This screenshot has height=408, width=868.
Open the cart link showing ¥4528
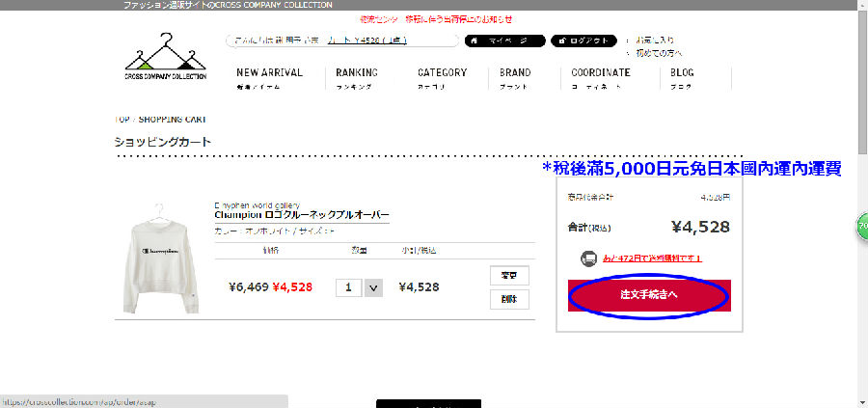[367, 41]
